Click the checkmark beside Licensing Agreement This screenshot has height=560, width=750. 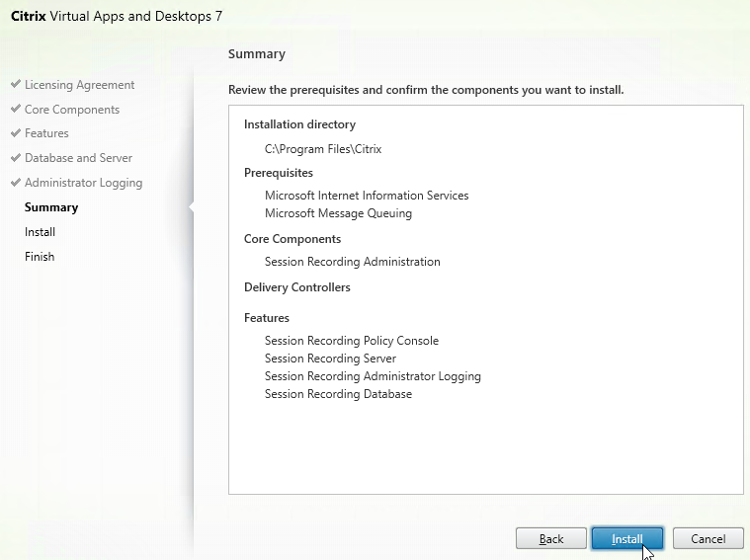click(x=15, y=84)
